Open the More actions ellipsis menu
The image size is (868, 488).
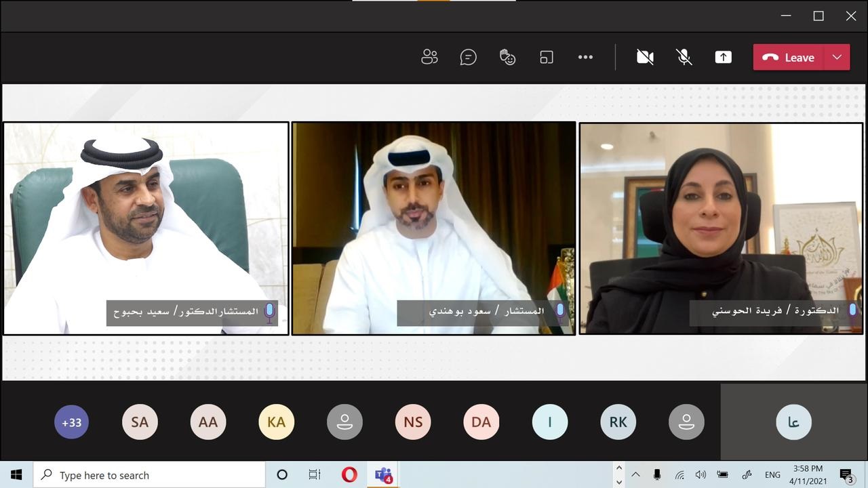(x=585, y=58)
